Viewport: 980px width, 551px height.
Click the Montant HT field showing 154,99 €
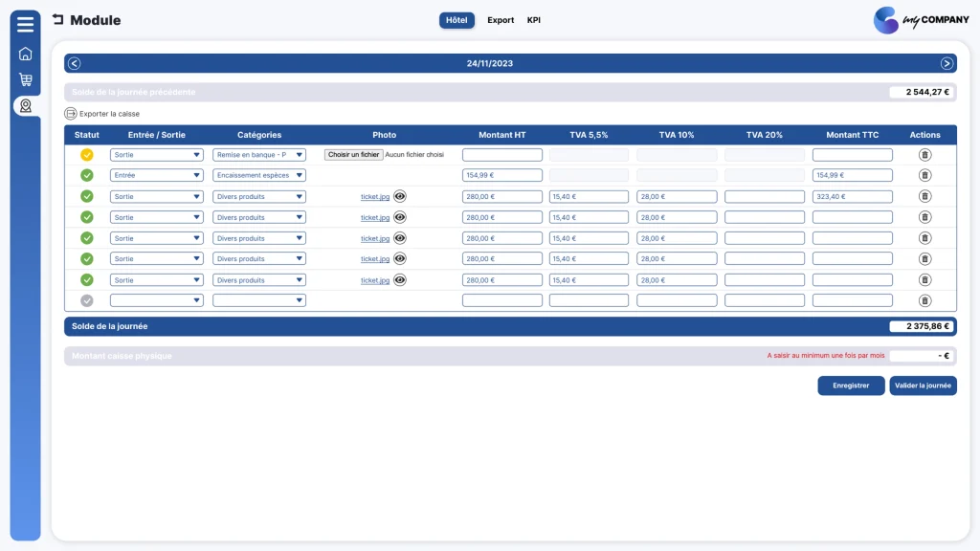click(x=501, y=175)
